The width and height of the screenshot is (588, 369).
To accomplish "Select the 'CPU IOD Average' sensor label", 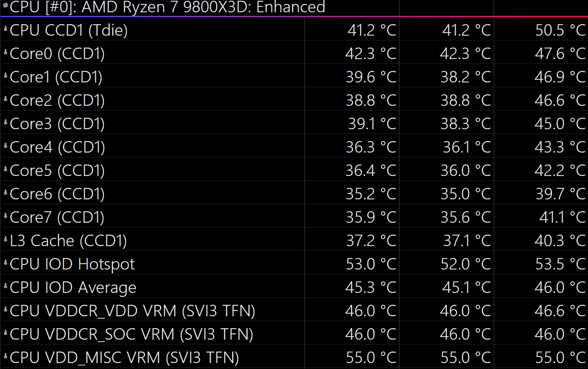I will point(73,288).
